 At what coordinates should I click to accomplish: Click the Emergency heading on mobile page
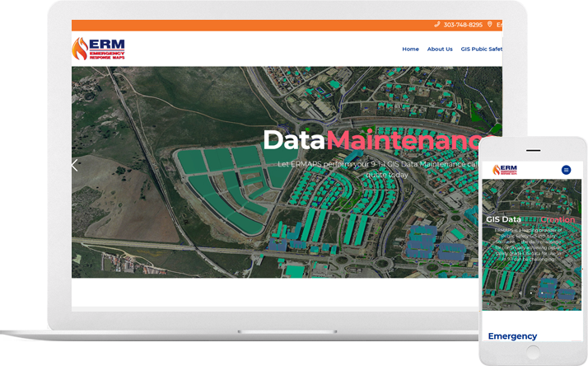512,336
